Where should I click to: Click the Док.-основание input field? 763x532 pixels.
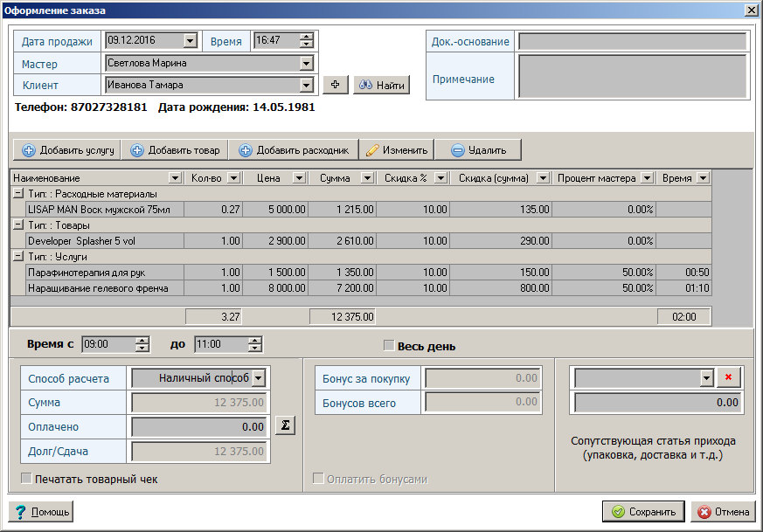[632, 41]
